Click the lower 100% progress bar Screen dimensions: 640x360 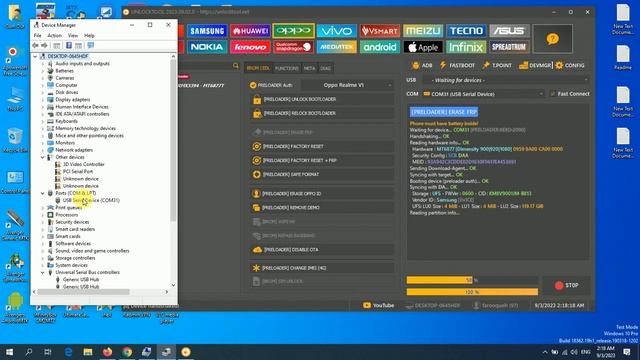pyautogui.click(x=472, y=292)
